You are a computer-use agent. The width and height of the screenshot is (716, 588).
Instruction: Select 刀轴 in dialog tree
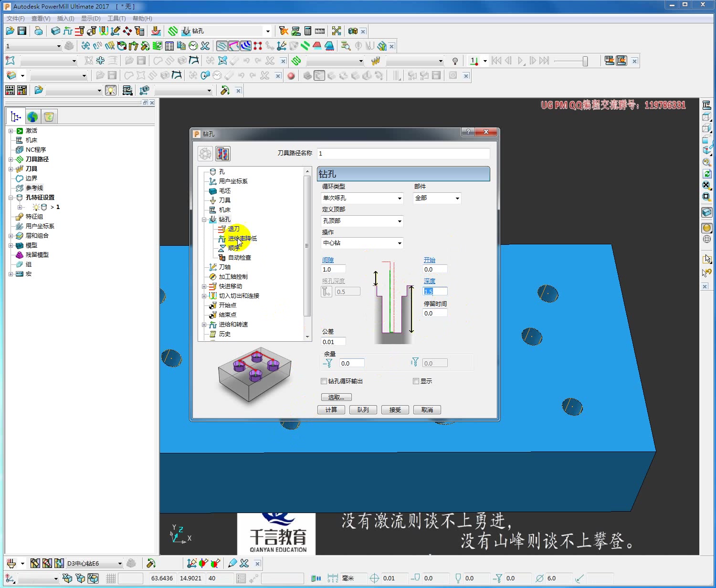click(225, 267)
